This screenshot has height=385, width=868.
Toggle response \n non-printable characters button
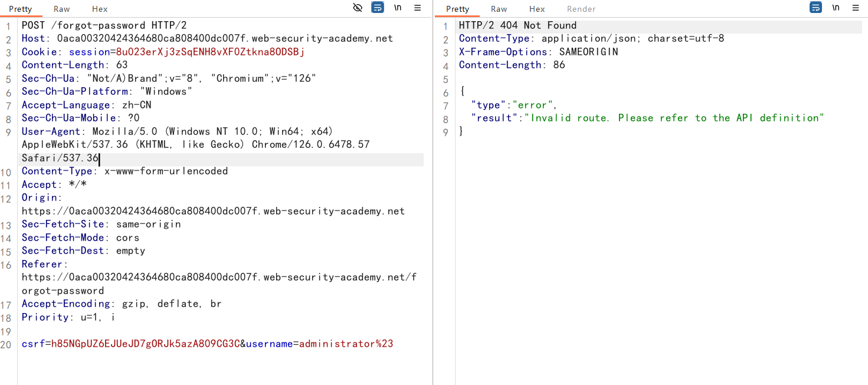[836, 8]
